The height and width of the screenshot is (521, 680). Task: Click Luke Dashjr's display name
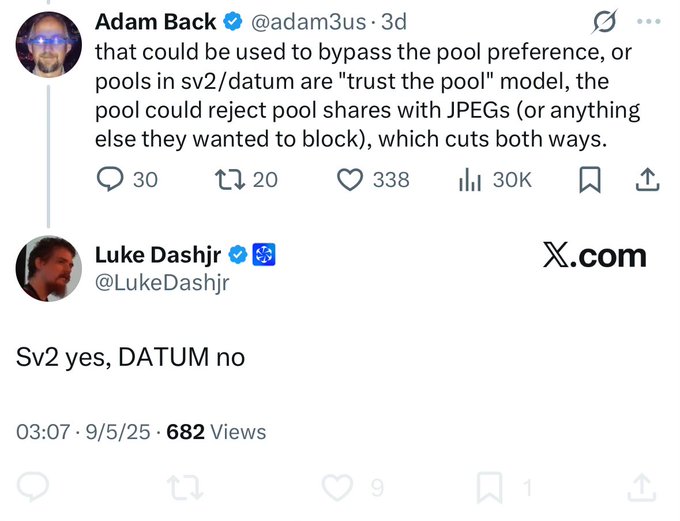tap(158, 256)
